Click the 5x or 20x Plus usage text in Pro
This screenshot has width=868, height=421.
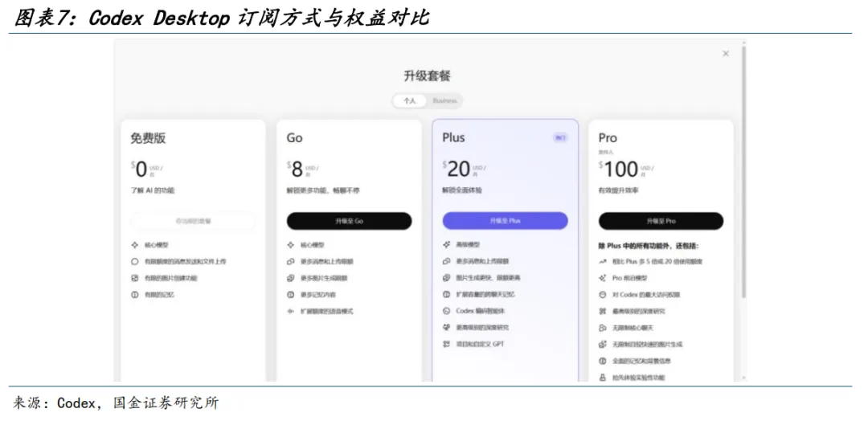coord(657,261)
